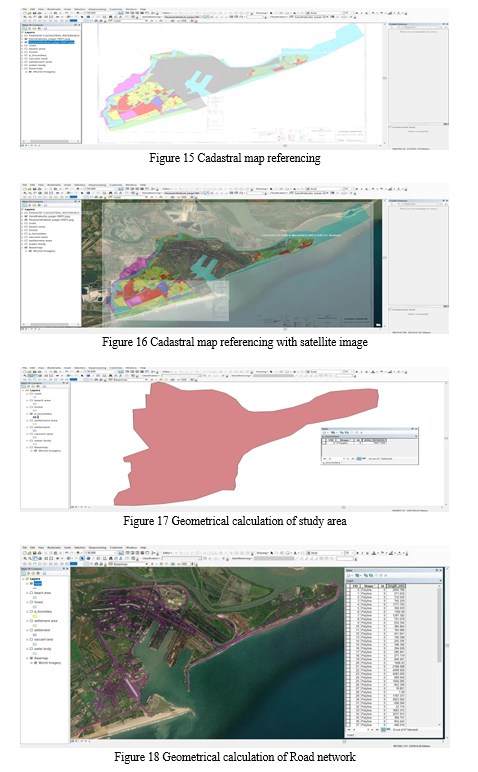Check the p_boundary layer in Figure 18 contents

31,611
